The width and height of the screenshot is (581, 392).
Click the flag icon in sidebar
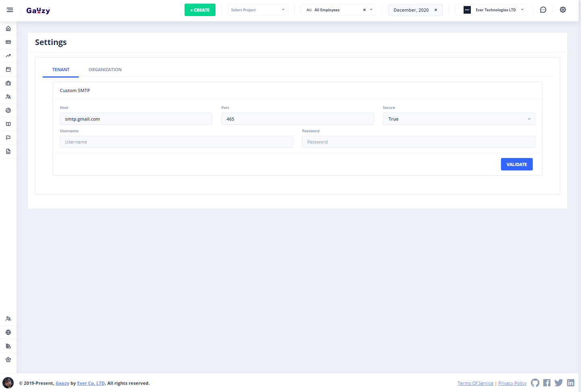click(8, 138)
